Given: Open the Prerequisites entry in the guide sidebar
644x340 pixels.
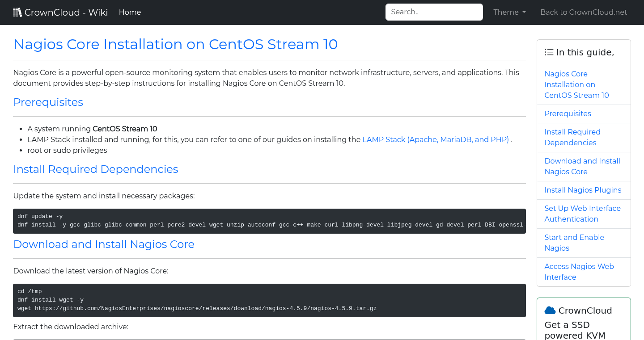Looking at the screenshot, I should coord(568,113).
